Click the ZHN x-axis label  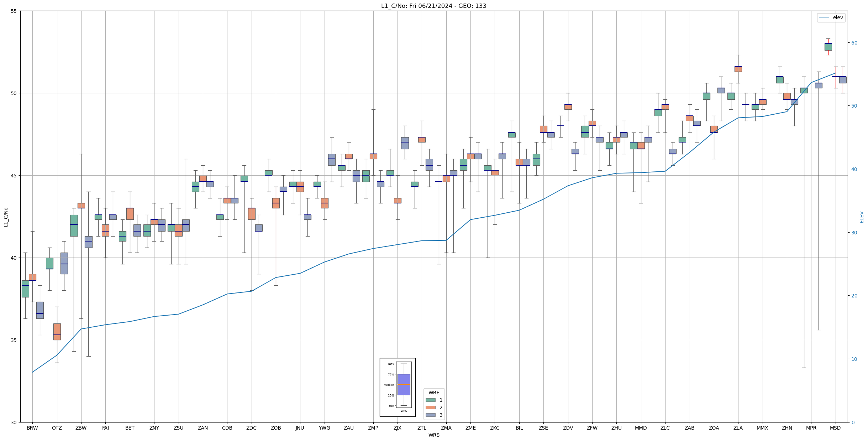[787, 428]
